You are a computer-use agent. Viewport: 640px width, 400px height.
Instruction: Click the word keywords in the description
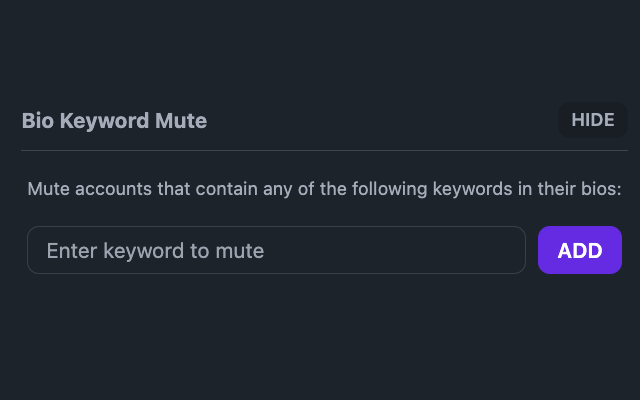point(472,189)
